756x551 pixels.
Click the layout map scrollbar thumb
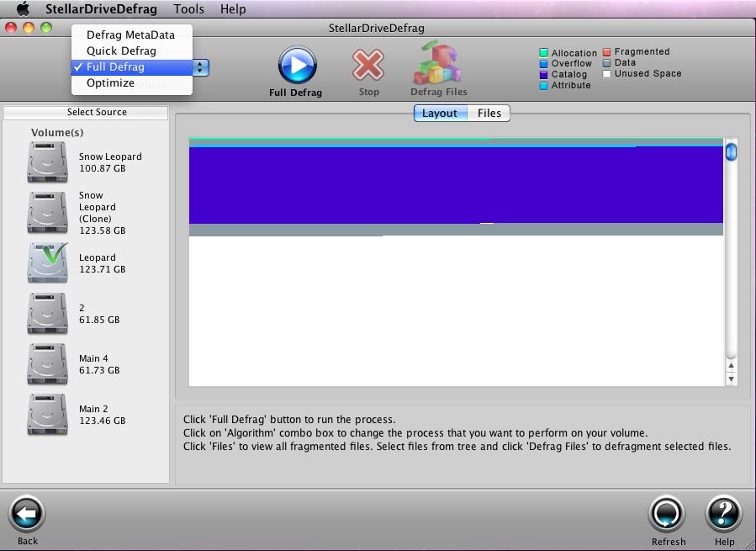point(731,152)
